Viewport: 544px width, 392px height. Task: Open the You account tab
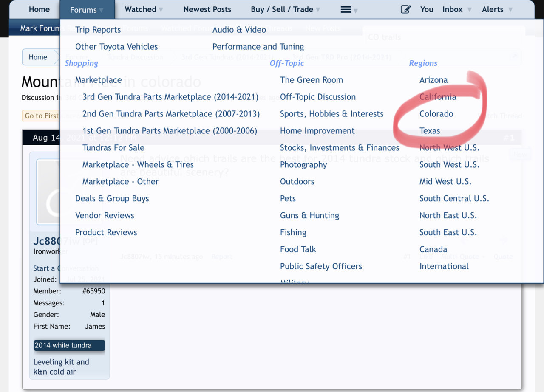tap(427, 9)
